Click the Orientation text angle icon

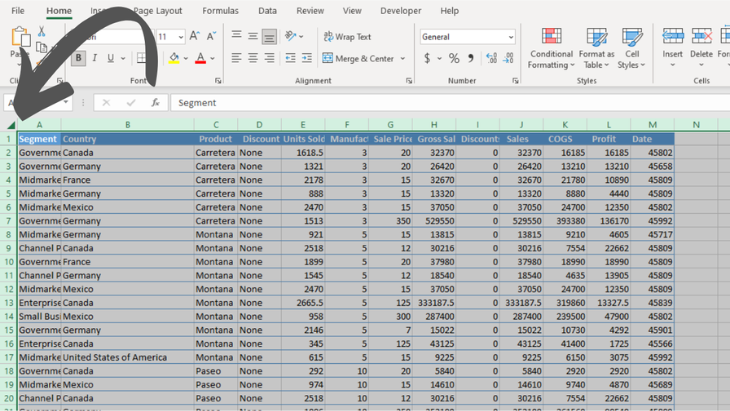291,36
